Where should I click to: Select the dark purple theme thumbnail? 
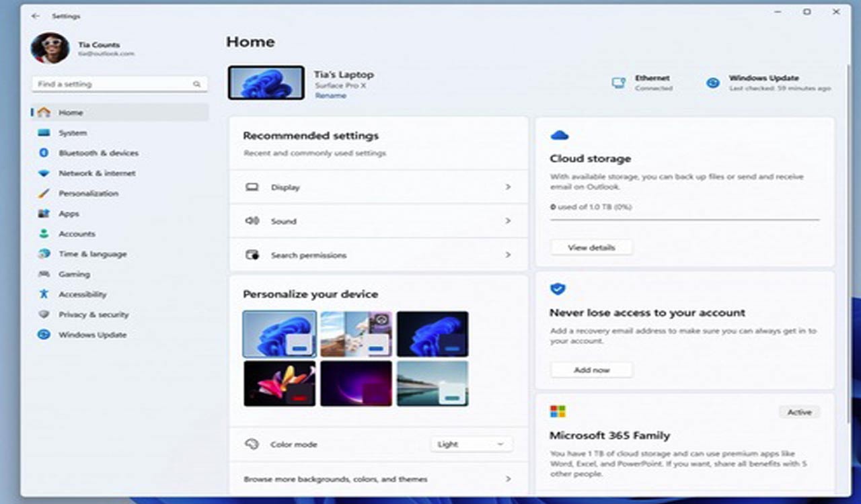pos(356,384)
